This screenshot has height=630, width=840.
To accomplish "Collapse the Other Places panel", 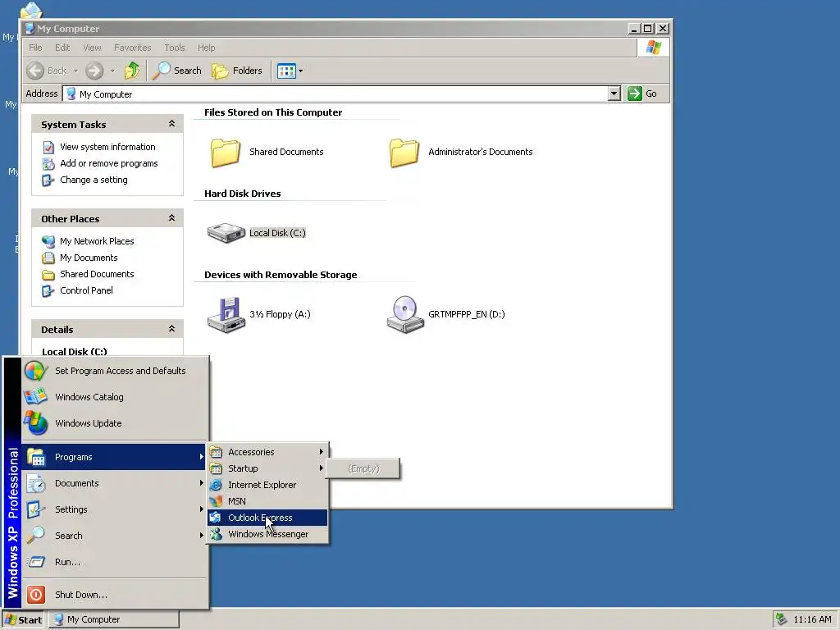I will (171, 218).
